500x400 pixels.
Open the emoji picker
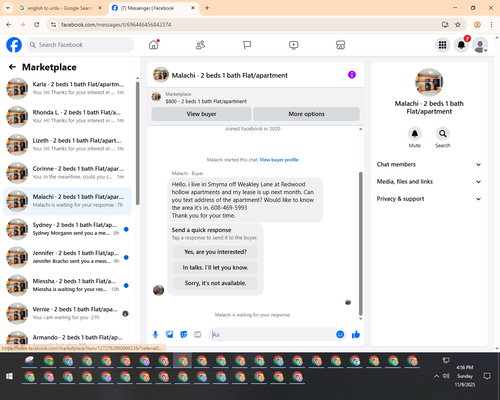click(x=340, y=334)
